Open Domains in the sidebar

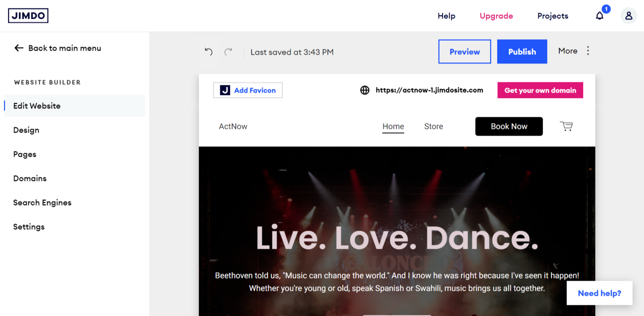click(30, 178)
